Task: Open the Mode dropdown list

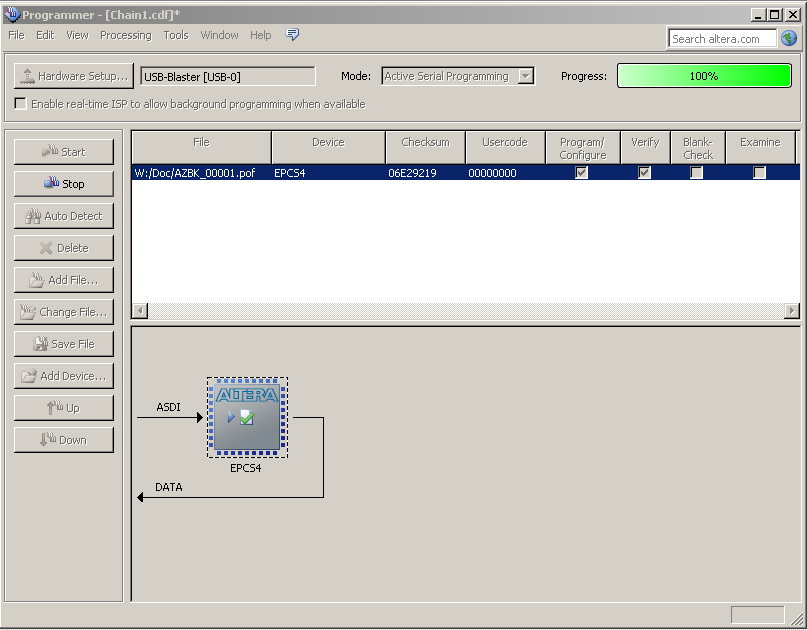Action: pos(526,76)
